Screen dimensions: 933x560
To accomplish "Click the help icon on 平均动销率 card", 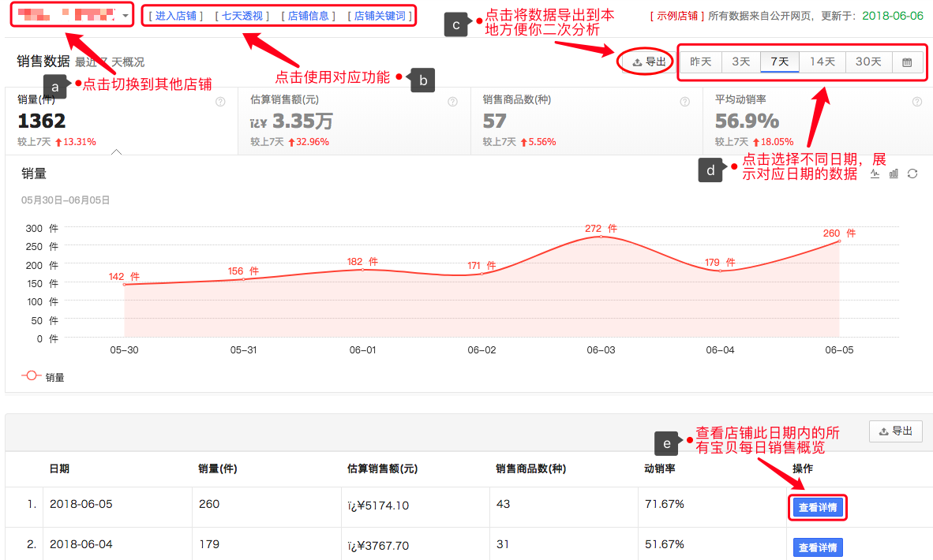I will coord(917,102).
